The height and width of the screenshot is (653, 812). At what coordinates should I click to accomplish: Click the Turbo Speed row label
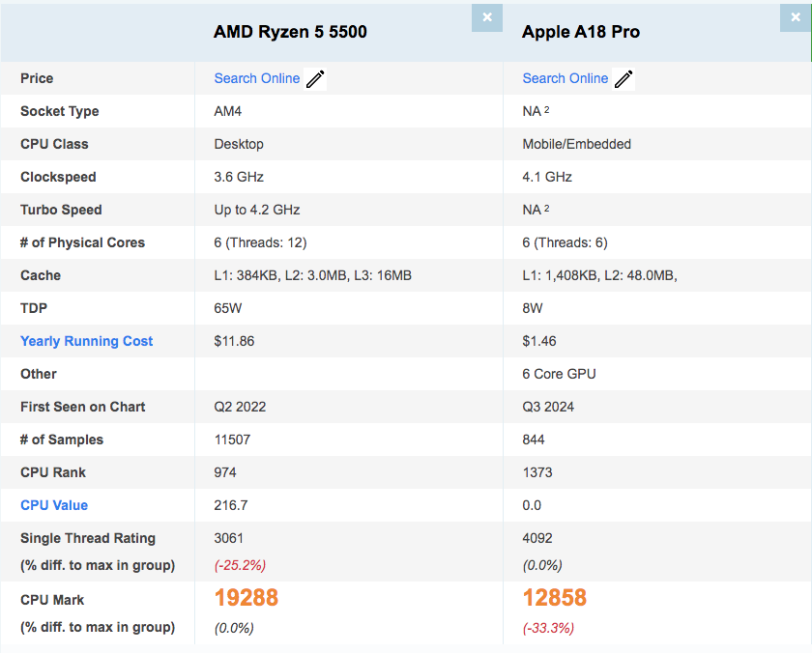tap(61, 210)
